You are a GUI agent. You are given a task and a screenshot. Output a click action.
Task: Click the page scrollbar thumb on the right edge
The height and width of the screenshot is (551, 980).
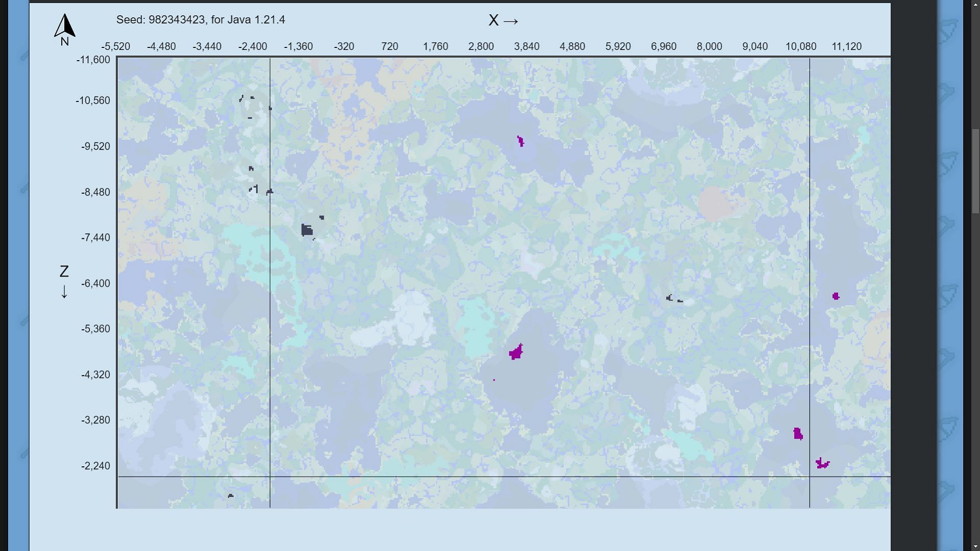click(x=975, y=171)
